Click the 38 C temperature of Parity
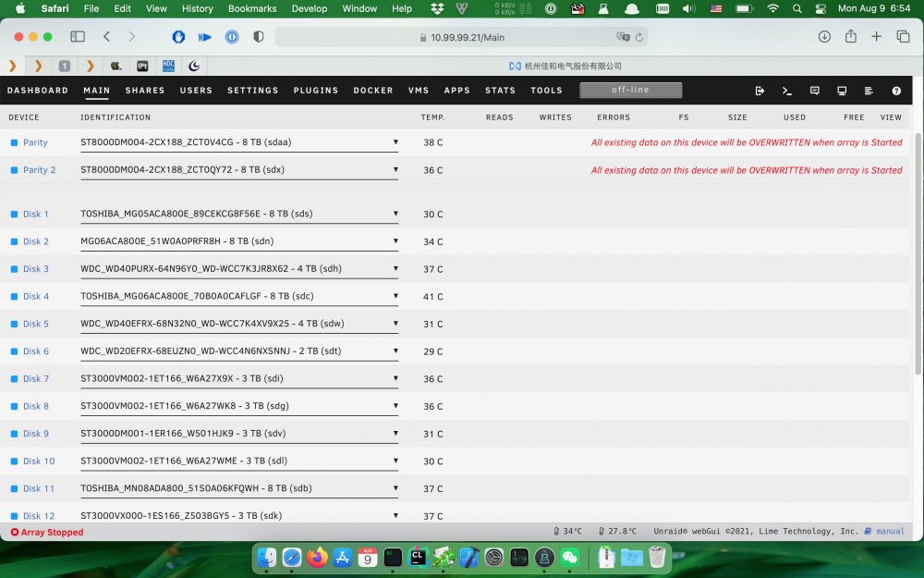Image resolution: width=924 pixels, height=578 pixels. point(433,142)
